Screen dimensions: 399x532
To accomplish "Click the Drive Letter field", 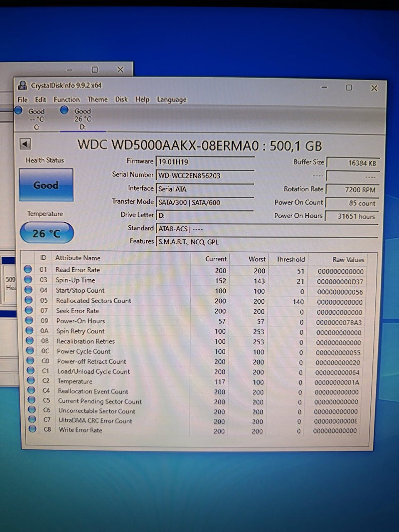I will pyautogui.click(x=205, y=216).
